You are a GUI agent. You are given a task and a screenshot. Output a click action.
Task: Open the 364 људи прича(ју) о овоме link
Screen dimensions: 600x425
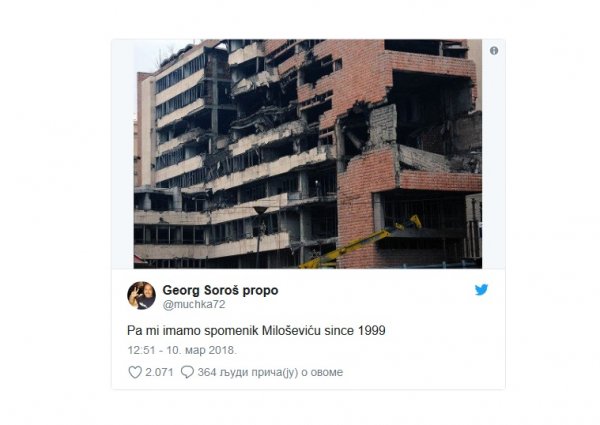[270, 372]
